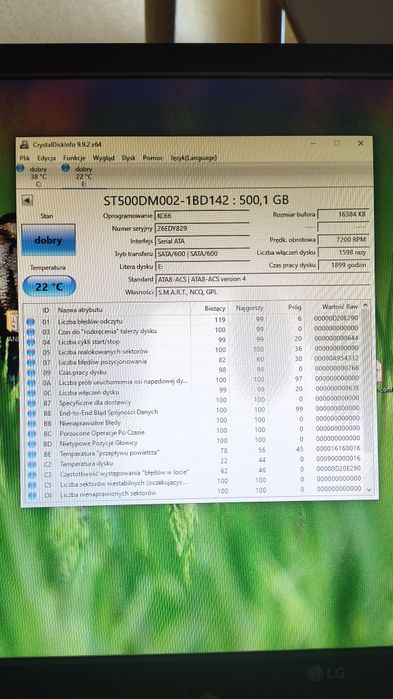Click status icon for attribute C5 pending sectors
The width and height of the screenshot is (393, 699).
(32, 485)
